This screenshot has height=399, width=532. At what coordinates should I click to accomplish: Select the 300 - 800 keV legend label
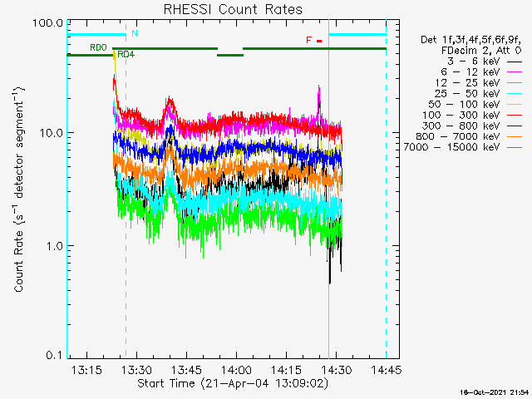point(461,126)
